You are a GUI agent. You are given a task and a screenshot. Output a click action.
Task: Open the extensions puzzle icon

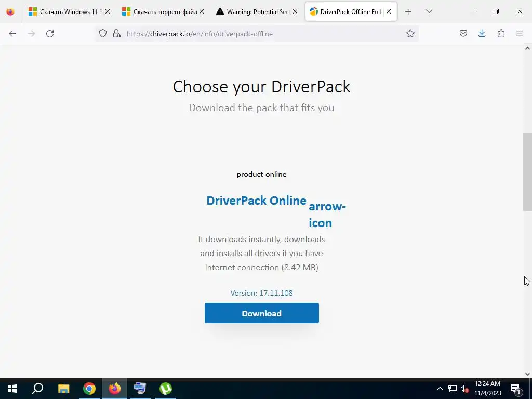coord(501,33)
